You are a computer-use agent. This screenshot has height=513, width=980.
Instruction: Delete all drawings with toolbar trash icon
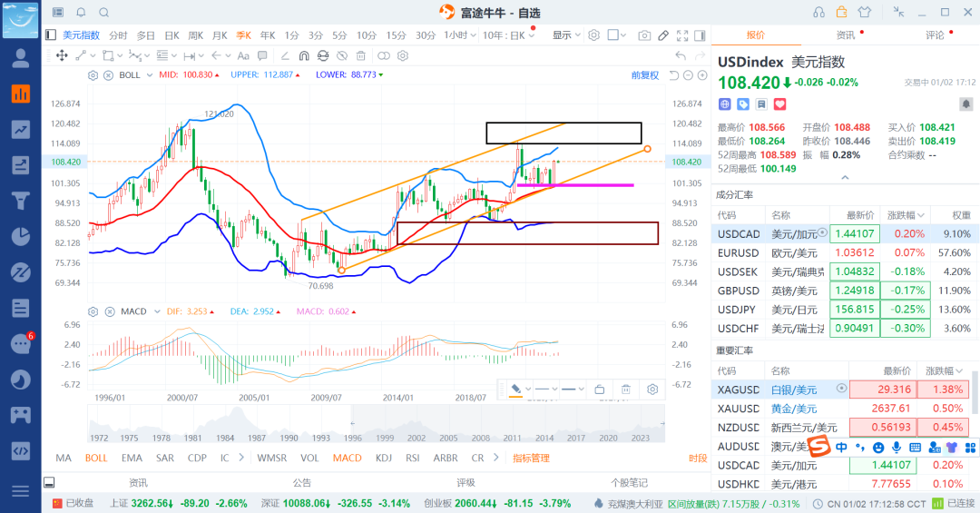[360, 55]
